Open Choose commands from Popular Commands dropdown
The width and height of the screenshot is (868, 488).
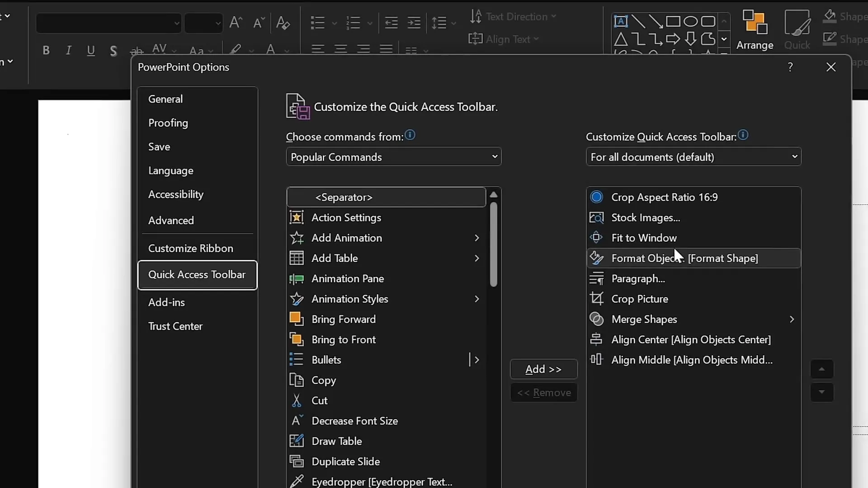pos(394,157)
